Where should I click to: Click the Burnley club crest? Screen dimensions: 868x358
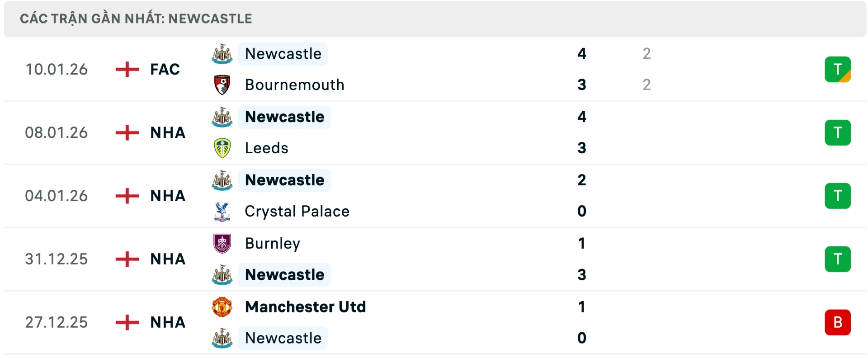coord(222,243)
